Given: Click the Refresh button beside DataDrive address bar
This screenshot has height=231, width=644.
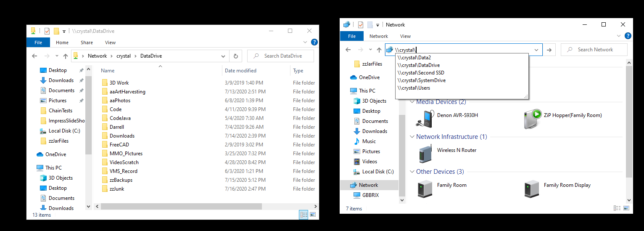Looking at the screenshot, I should [235, 56].
